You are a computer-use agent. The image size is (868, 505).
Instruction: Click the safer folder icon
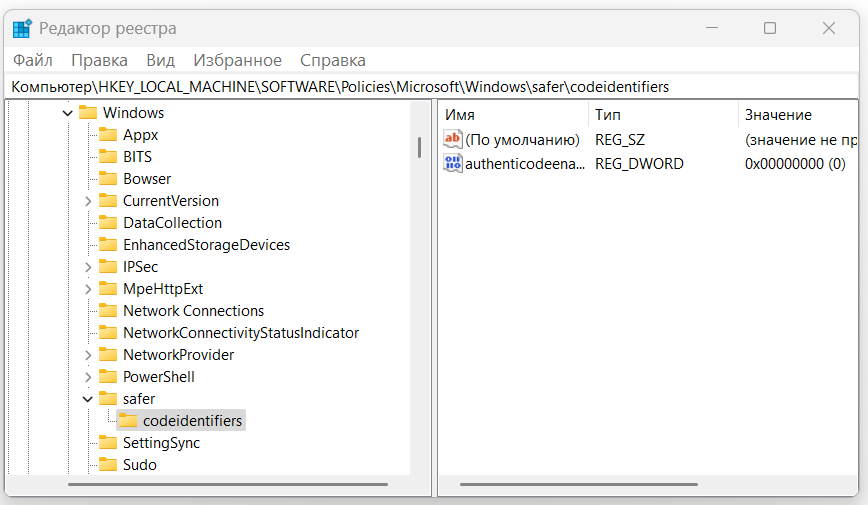tap(108, 398)
